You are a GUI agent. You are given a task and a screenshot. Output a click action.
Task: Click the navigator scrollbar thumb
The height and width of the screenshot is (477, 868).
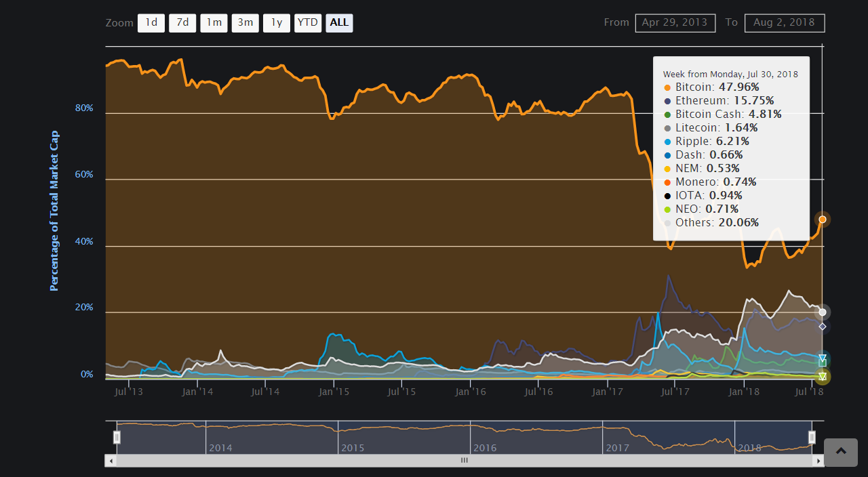point(465,461)
